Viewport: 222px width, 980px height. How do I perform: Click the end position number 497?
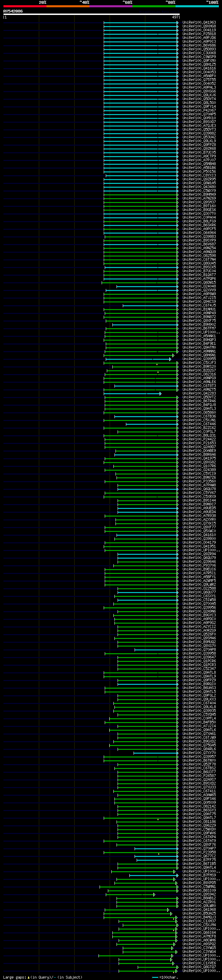pyautogui.click(x=175, y=17)
